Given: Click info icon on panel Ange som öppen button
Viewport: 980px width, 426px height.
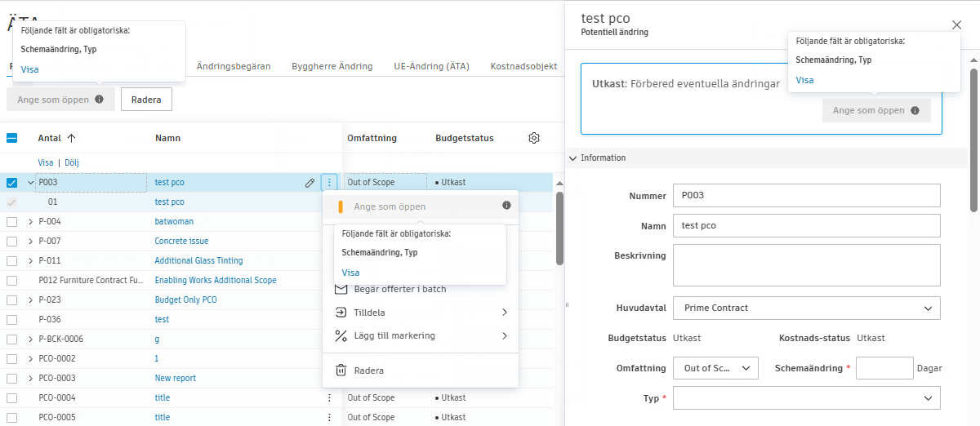Looking at the screenshot, I should pos(915,111).
